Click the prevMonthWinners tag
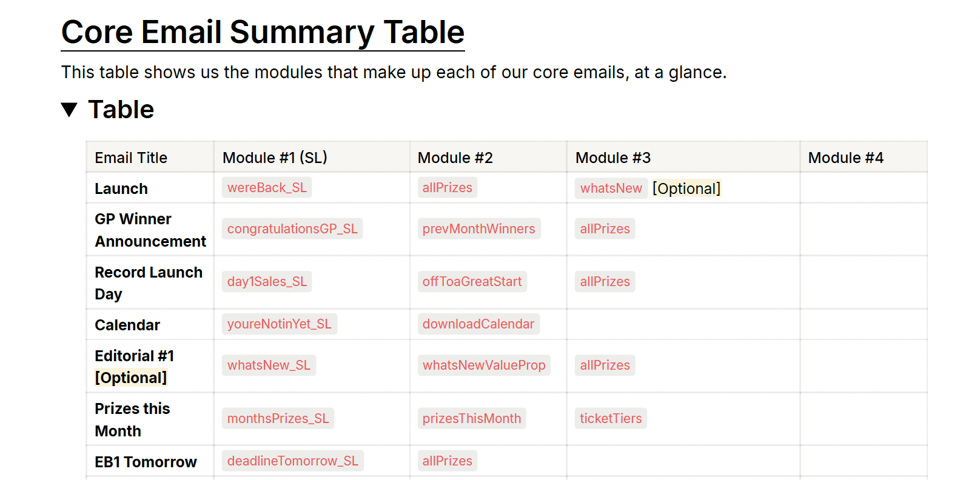Image resolution: width=980 pixels, height=480 pixels. pyautogui.click(x=478, y=228)
